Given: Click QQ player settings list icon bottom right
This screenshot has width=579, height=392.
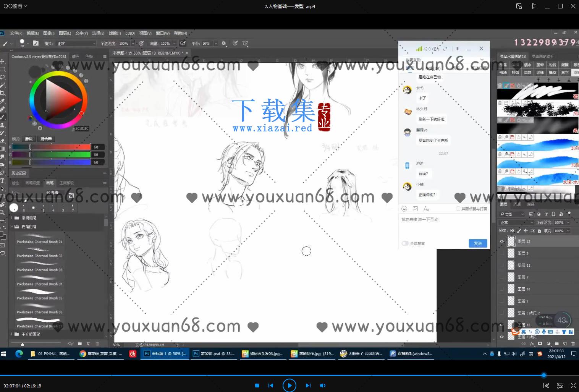Looking at the screenshot, I should click(x=560, y=386).
